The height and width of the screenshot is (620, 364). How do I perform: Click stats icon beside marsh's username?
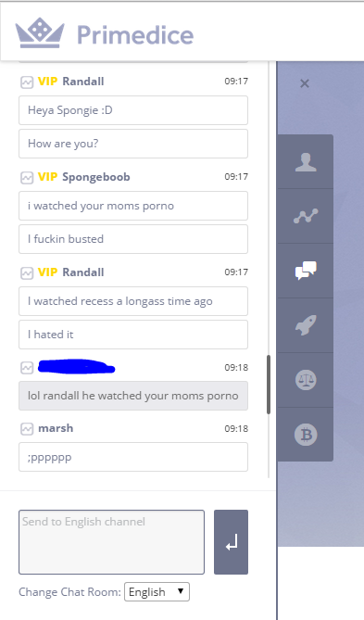[27, 429]
